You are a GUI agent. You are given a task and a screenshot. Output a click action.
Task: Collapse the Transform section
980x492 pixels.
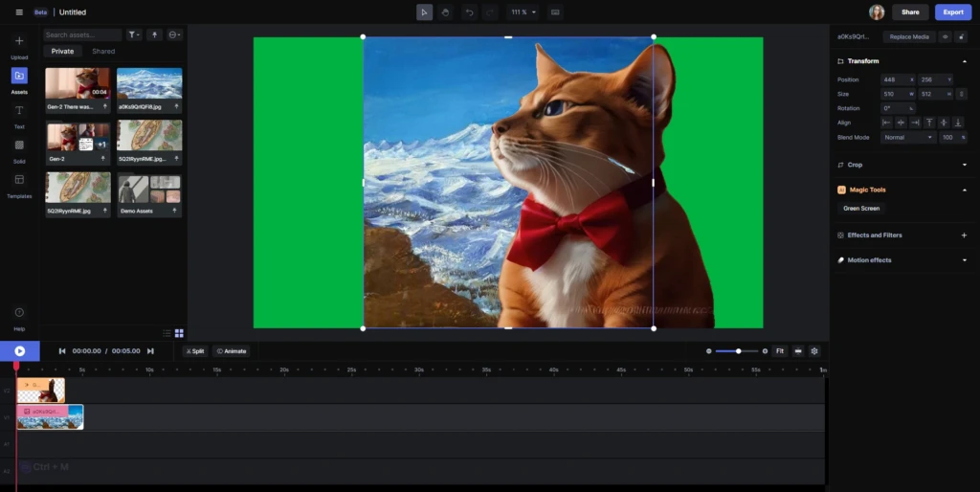965,61
